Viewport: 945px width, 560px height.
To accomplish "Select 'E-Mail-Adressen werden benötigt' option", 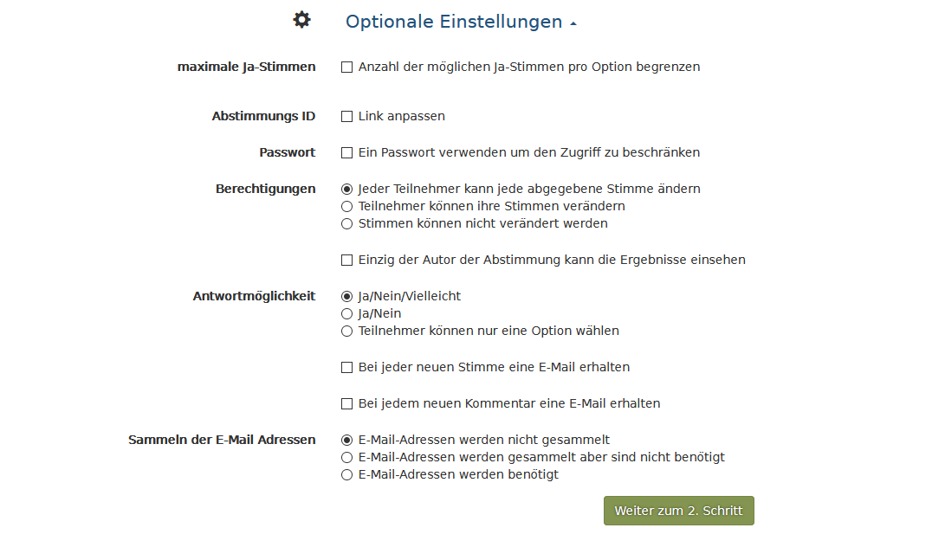I will tap(347, 474).
